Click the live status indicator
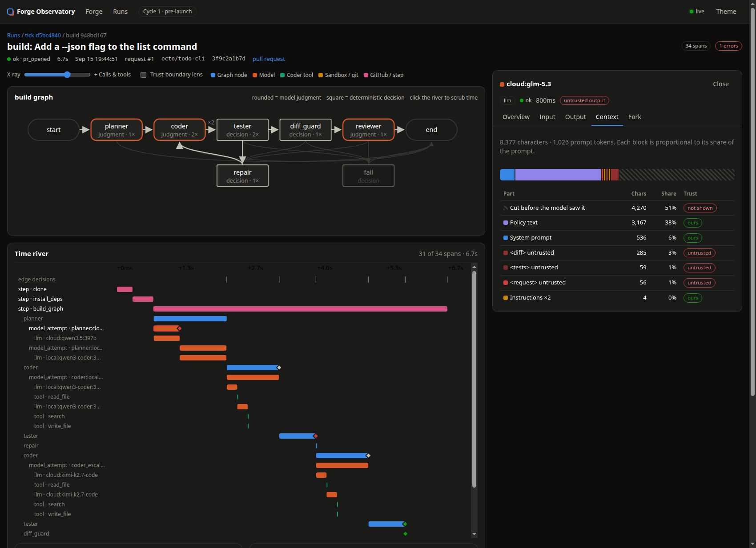The height and width of the screenshot is (548, 756). [696, 12]
